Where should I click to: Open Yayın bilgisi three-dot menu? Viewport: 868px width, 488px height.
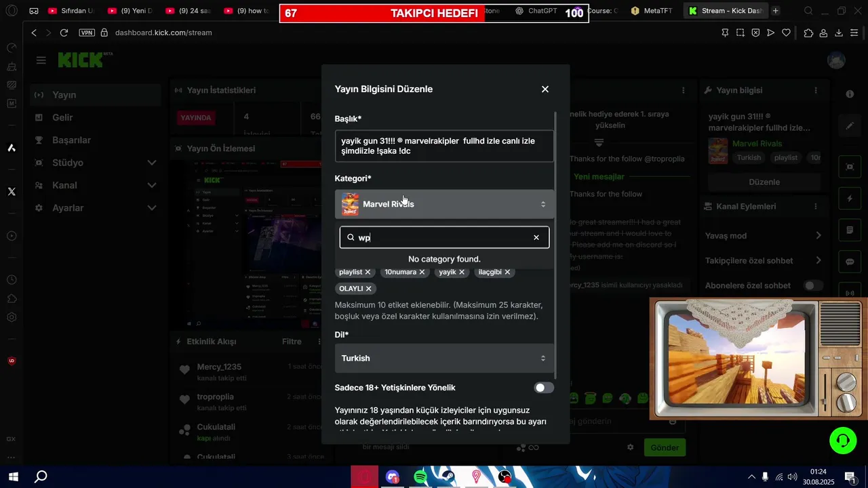(816, 90)
